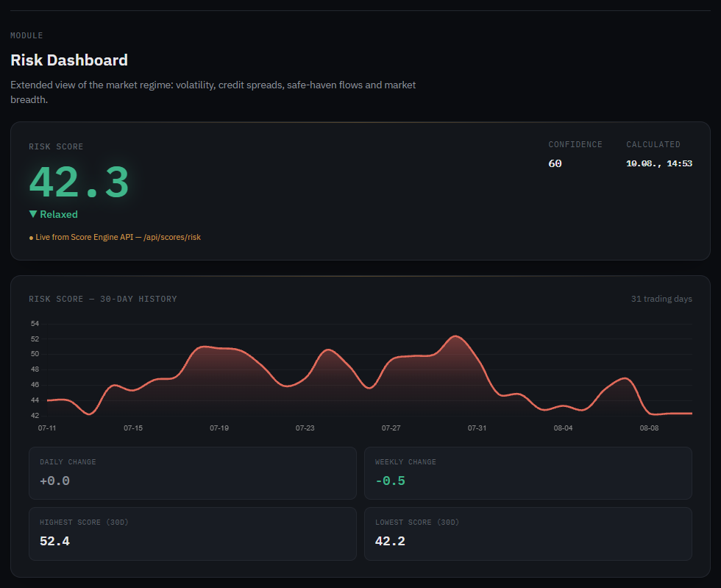Click the MODULE label
The width and height of the screenshot is (721, 588).
click(26, 35)
